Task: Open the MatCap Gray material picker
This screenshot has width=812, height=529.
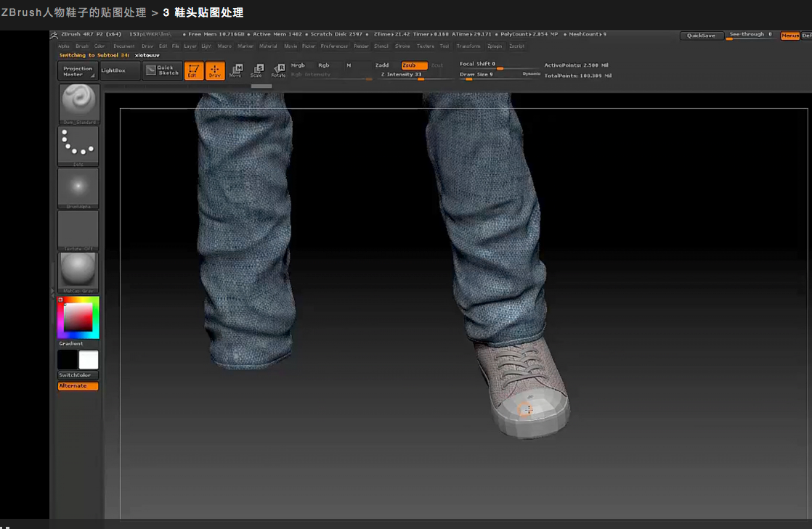Action: pos(78,272)
